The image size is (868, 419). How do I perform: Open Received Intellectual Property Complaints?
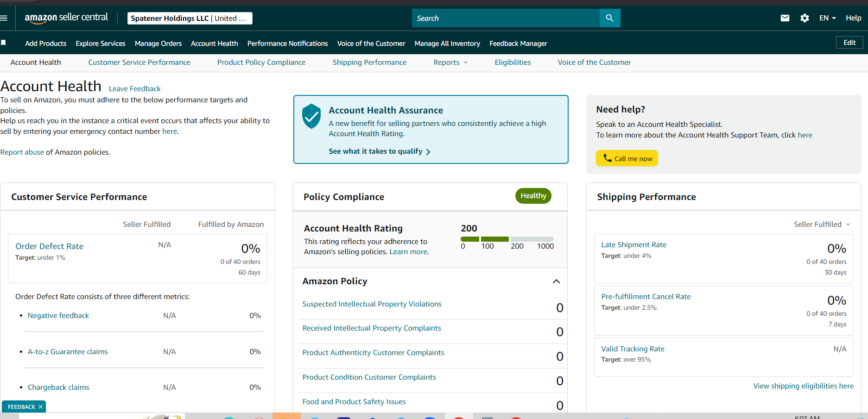(372, 328)
